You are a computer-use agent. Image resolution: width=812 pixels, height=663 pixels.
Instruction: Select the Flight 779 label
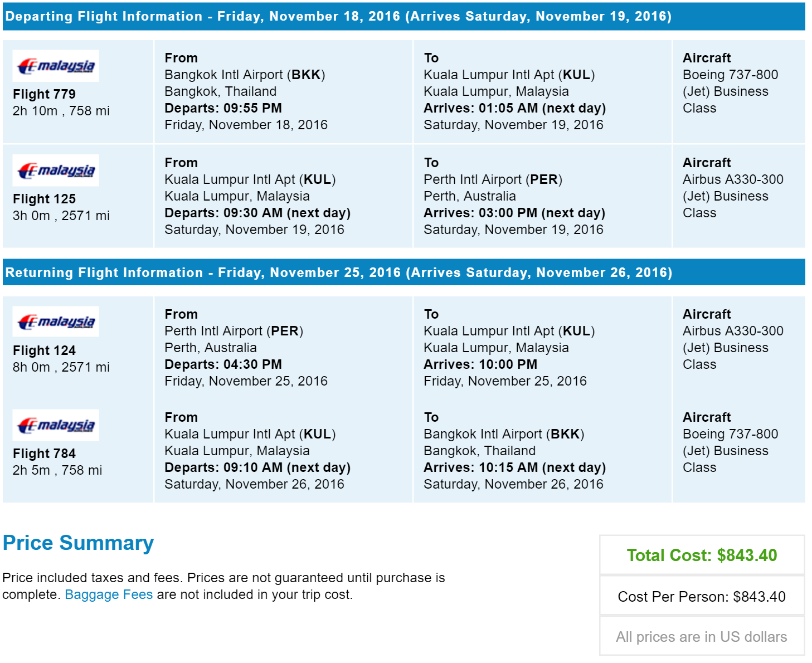click(44, 94)
